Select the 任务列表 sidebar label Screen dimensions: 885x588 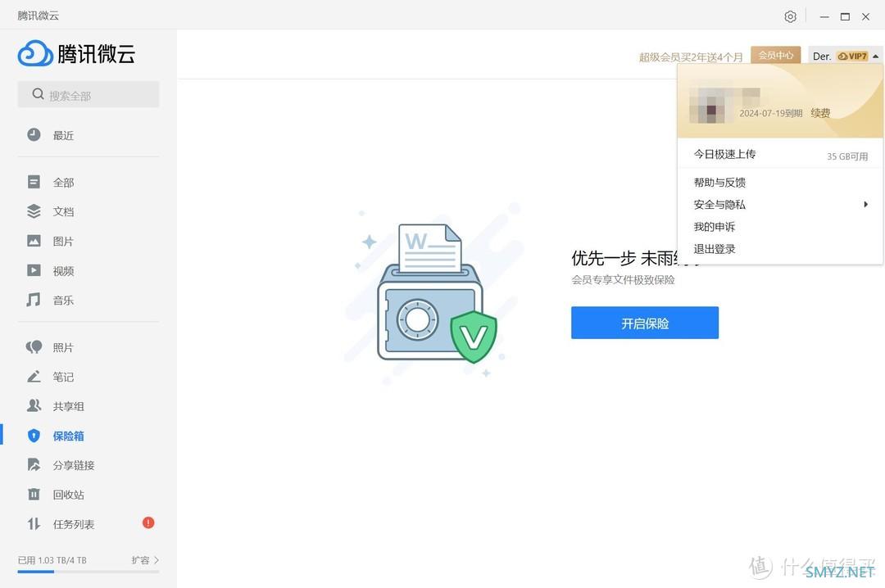pos(74,524)
